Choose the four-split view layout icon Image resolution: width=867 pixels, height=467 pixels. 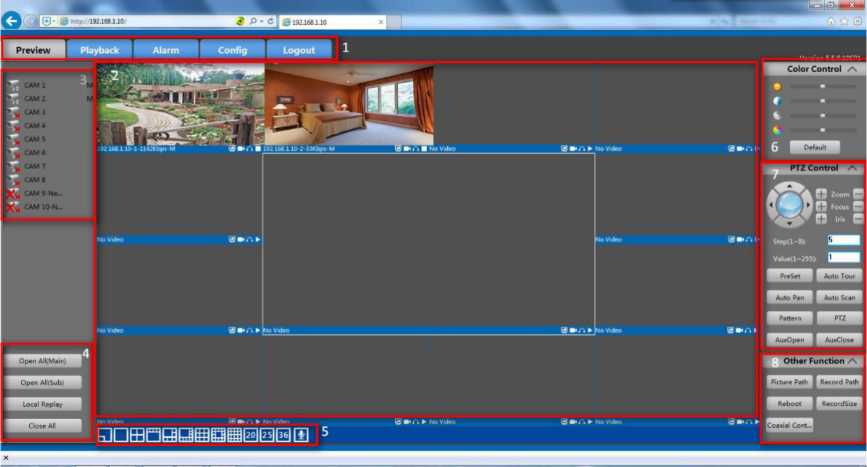click(137, 435)
